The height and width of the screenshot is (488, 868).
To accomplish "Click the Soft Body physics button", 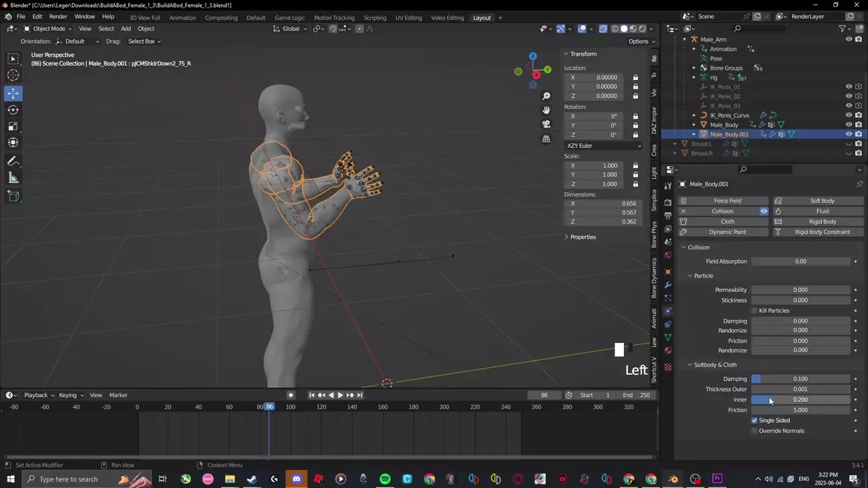I will (x=822, y=201).
